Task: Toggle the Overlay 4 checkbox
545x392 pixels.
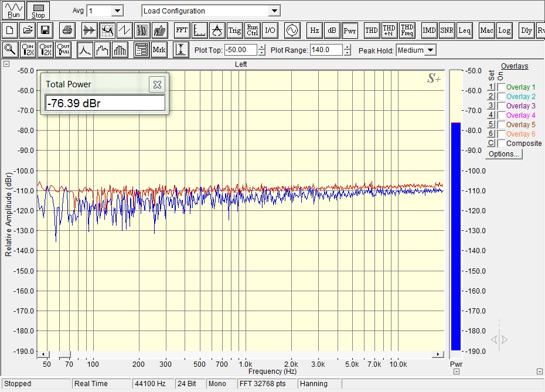Action: tap(501, 115)
